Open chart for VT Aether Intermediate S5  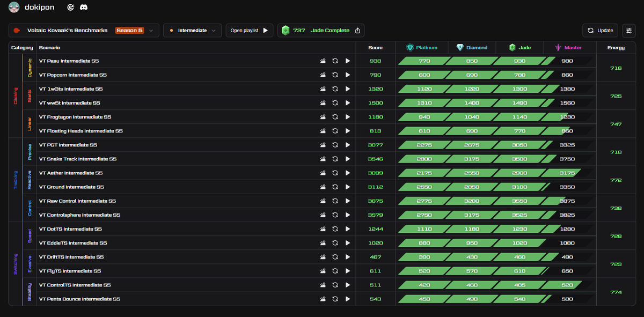pyautogui.click(x=323, y=173)
